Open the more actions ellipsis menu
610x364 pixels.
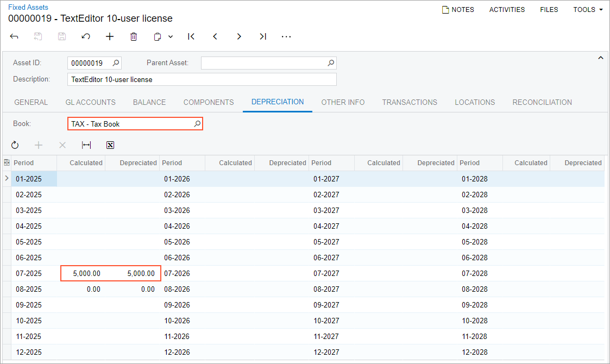click(x=286, y=36)
